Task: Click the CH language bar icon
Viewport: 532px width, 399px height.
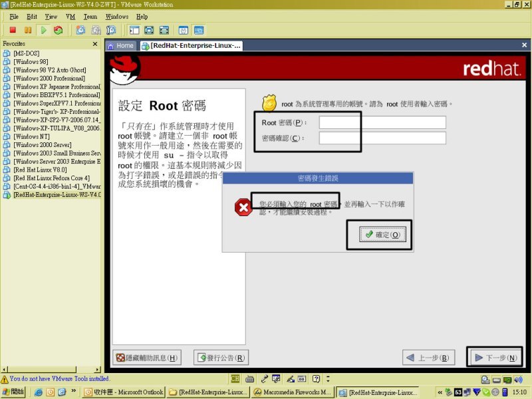Action: (x=235, y=378)
